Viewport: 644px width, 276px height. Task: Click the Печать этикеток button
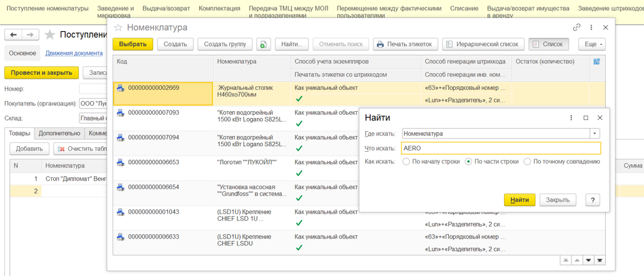[x=405, y=44]
